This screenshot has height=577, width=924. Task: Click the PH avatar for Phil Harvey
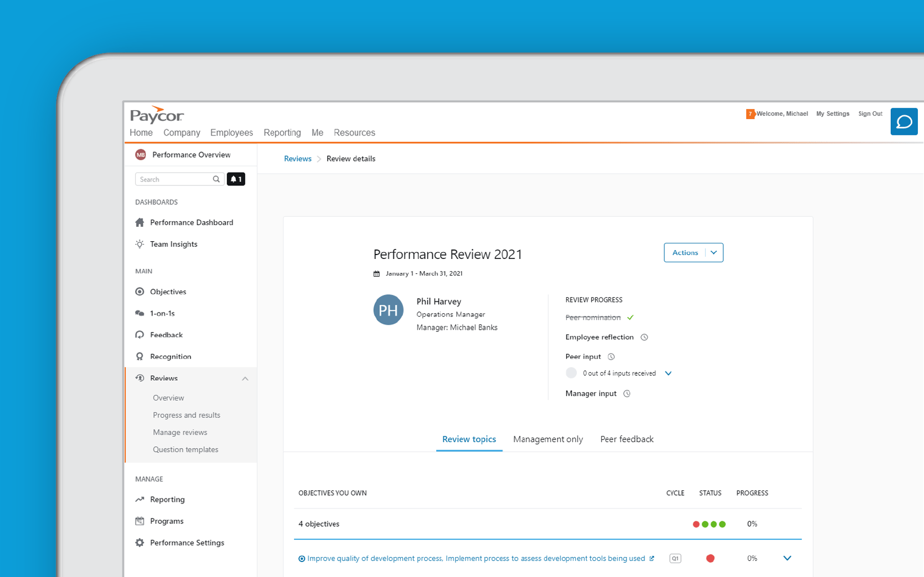388,310
